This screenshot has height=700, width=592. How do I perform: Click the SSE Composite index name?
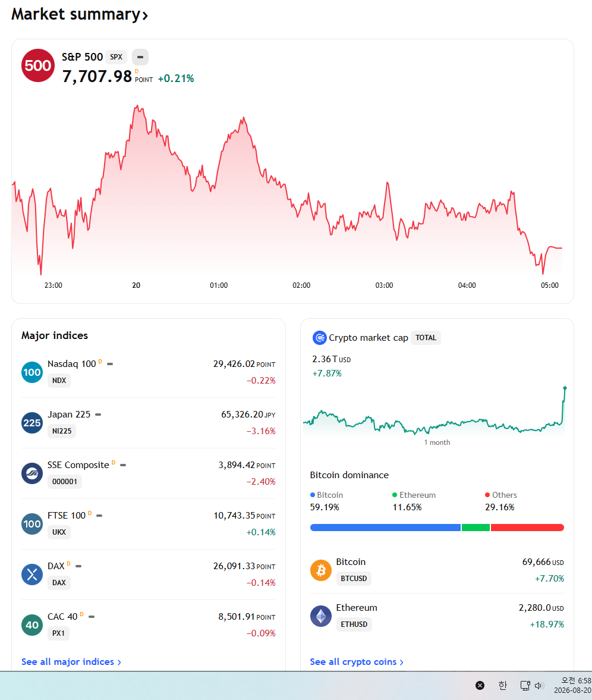(78, 464)
